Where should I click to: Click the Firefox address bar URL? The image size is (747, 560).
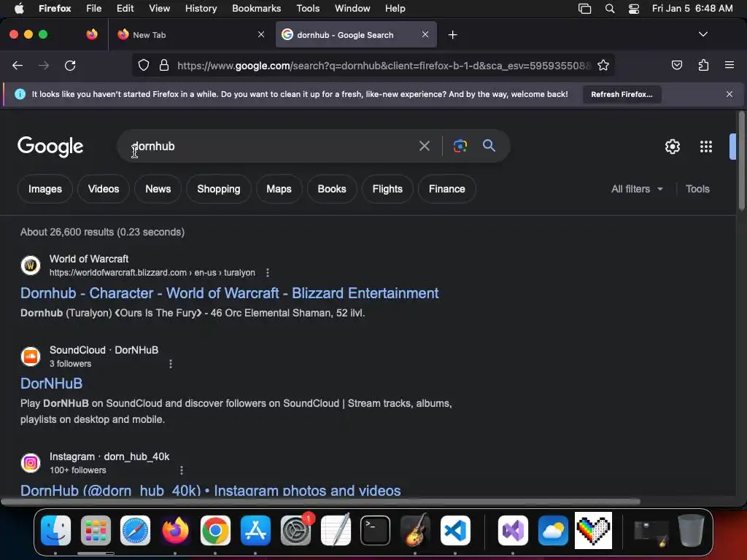point(384,65)
